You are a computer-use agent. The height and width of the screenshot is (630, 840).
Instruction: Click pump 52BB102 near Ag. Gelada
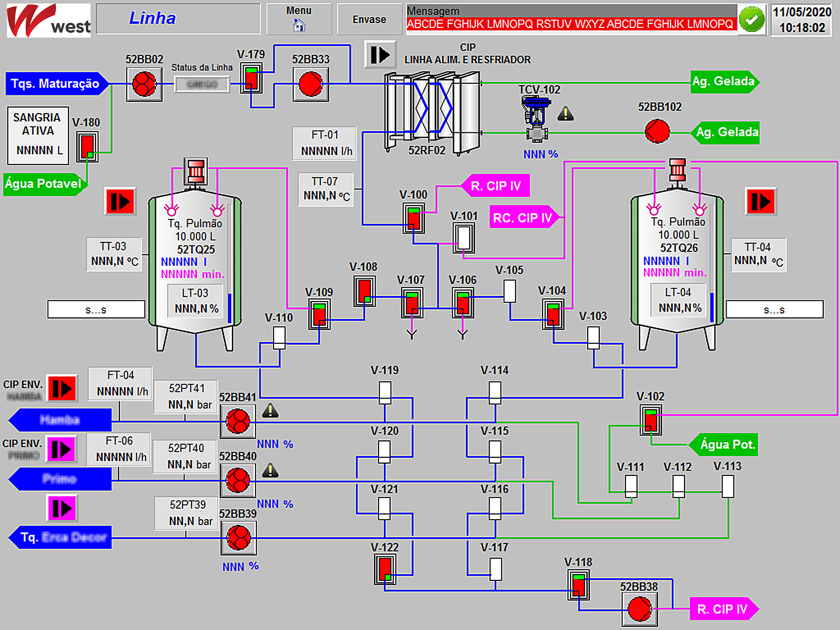coord(657,131)
